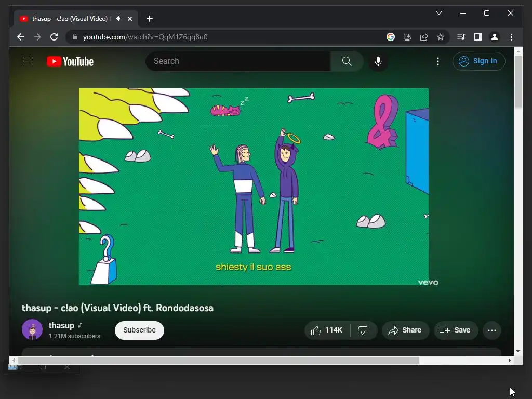Like the video with 114K likes

(x=327, y=330)
